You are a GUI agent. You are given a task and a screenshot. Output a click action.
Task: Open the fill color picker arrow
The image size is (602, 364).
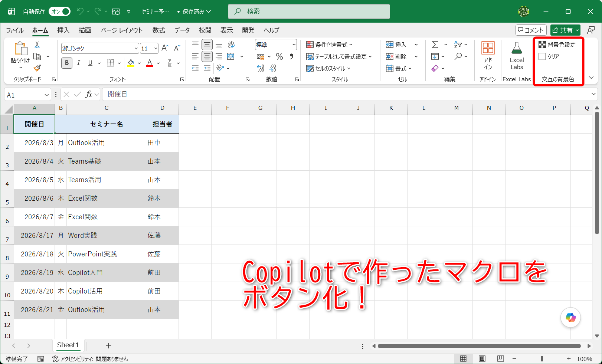[139, 63]
